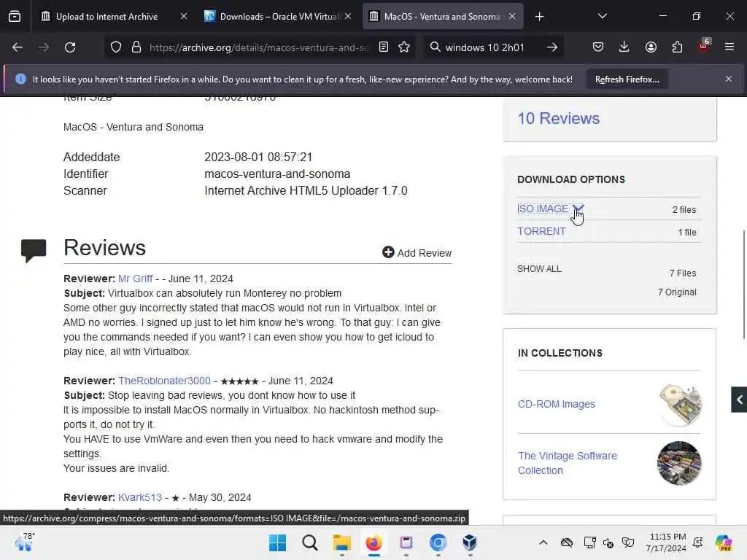Close the MacOS Ventura tab

(512, 17)
